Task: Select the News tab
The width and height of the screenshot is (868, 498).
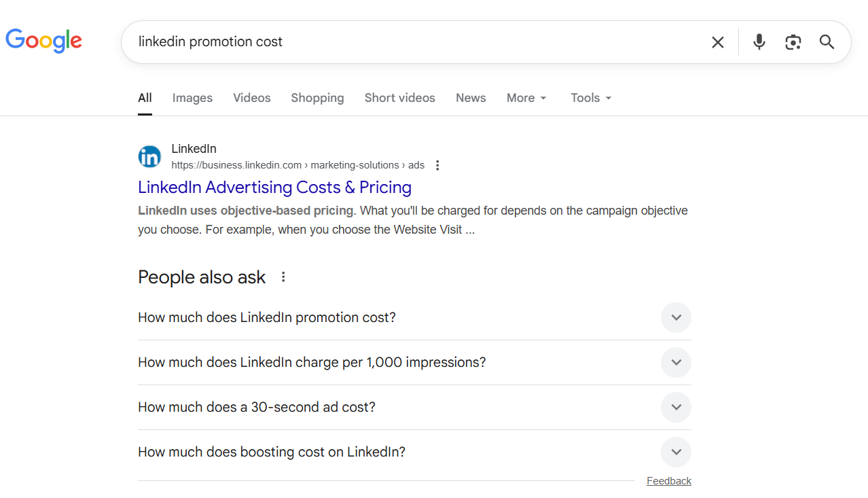Action: tap(471, 98)
